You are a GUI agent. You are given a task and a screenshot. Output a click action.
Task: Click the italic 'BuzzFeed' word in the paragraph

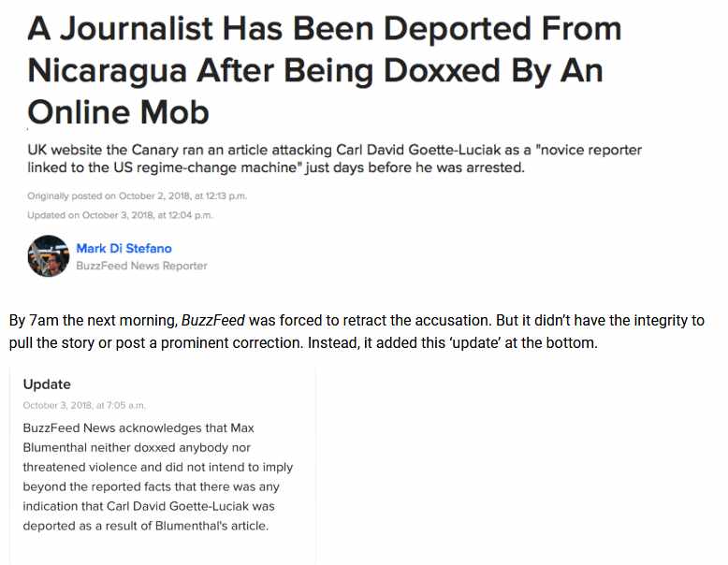click(x=212, y=321)
